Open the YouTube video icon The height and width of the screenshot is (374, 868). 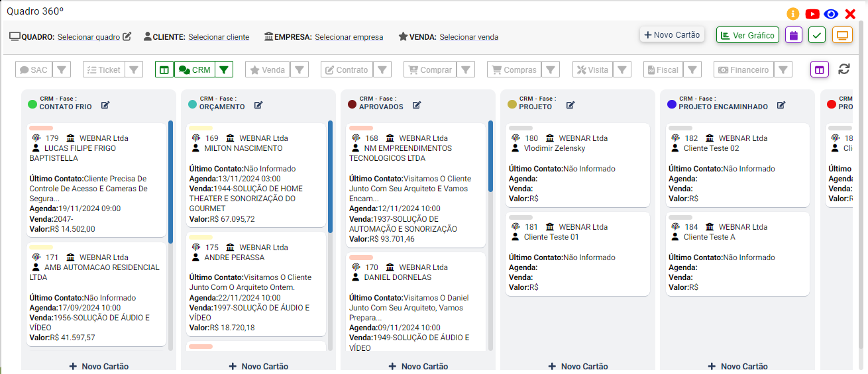tap(812, 14)
